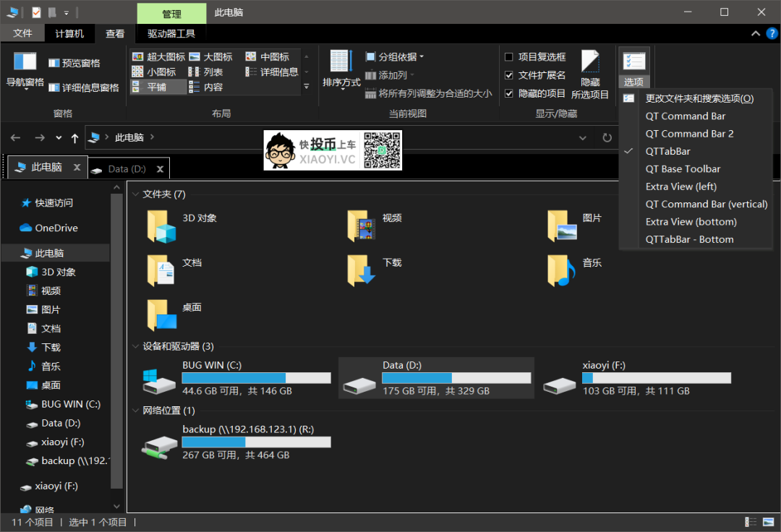
Task: Open the 桌面 folder in content area
Action: (174, 316)
